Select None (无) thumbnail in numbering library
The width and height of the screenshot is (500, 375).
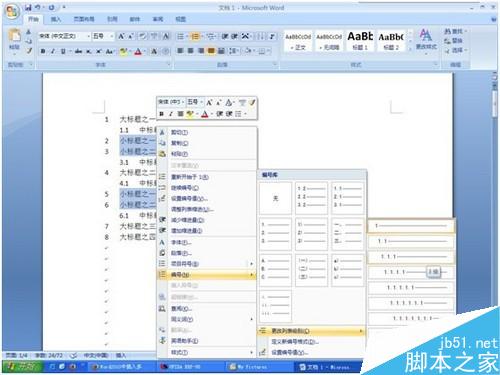coord(275,198)
